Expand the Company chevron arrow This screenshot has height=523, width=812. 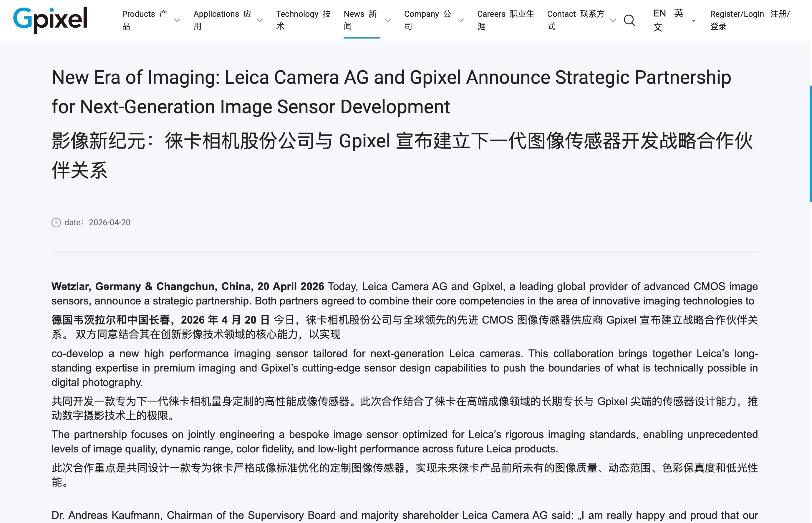point(461,20)
